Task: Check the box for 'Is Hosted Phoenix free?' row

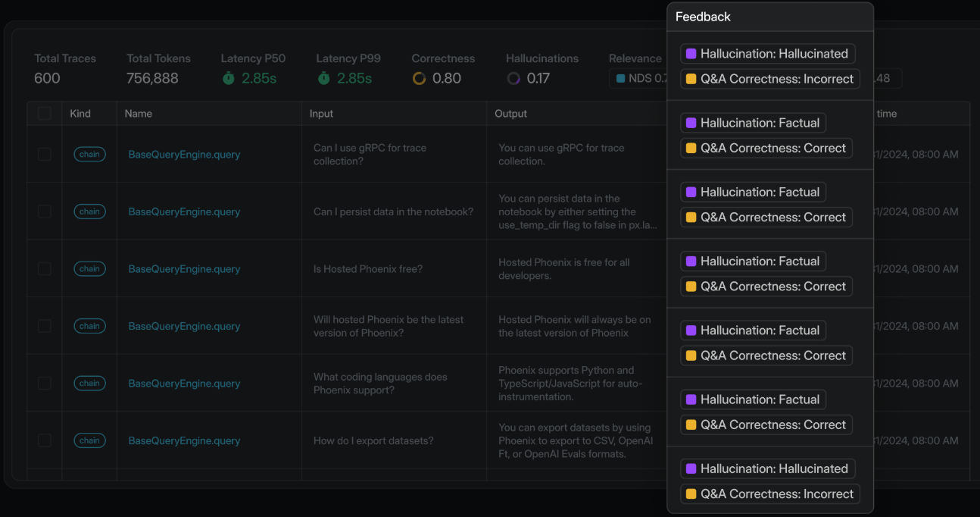Action: pos(45,268)
